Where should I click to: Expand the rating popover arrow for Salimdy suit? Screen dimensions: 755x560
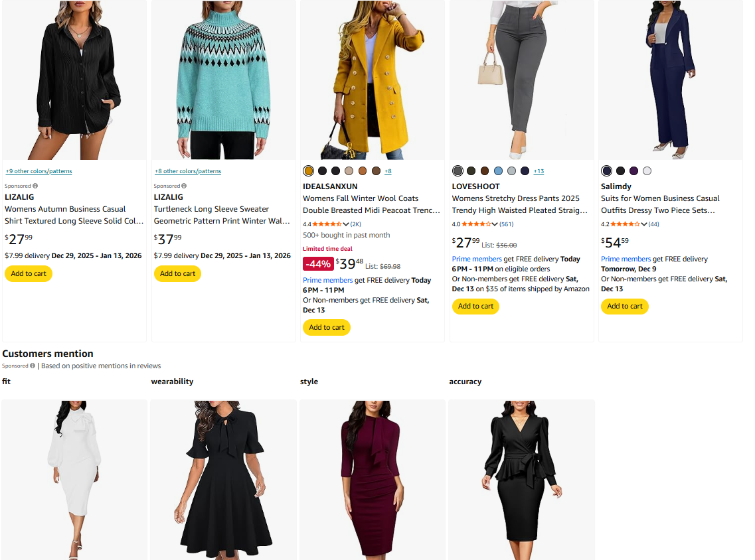pyautogui.click(x=644, y=224)
